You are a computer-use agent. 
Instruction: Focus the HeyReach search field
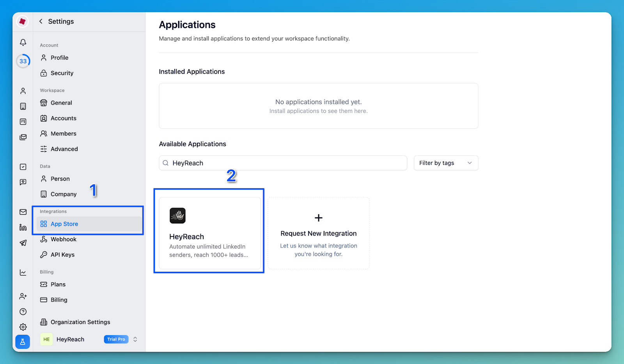[283, 163]
